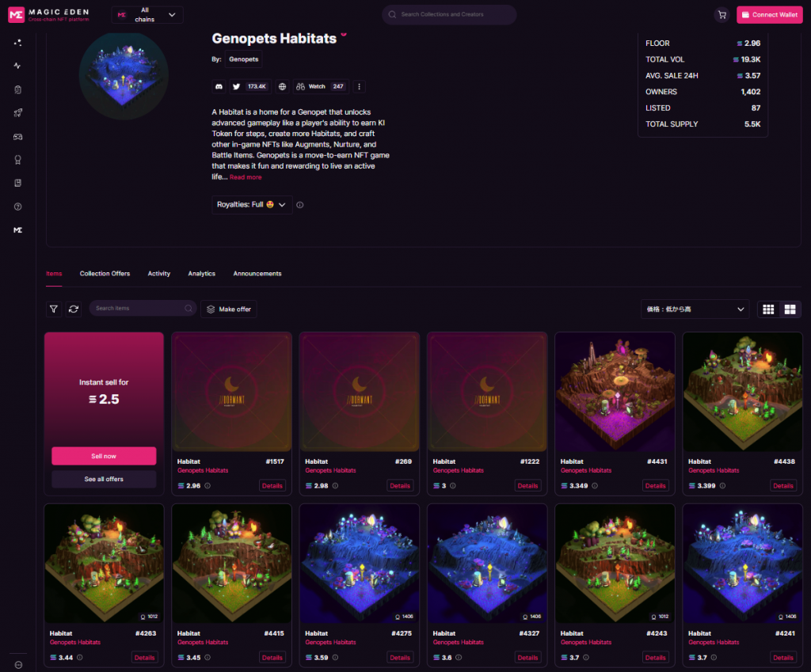
Task: Switch to large grid view
Action: tap(790, 309)
